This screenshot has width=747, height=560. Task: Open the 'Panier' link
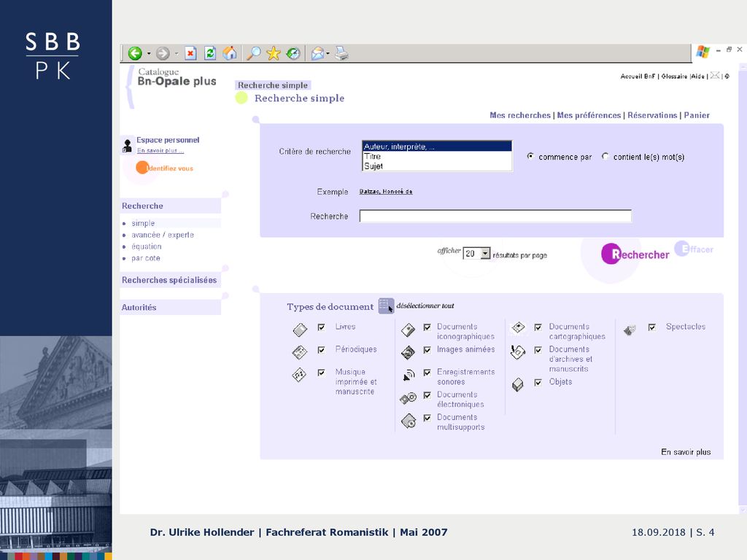click(697, 115)
